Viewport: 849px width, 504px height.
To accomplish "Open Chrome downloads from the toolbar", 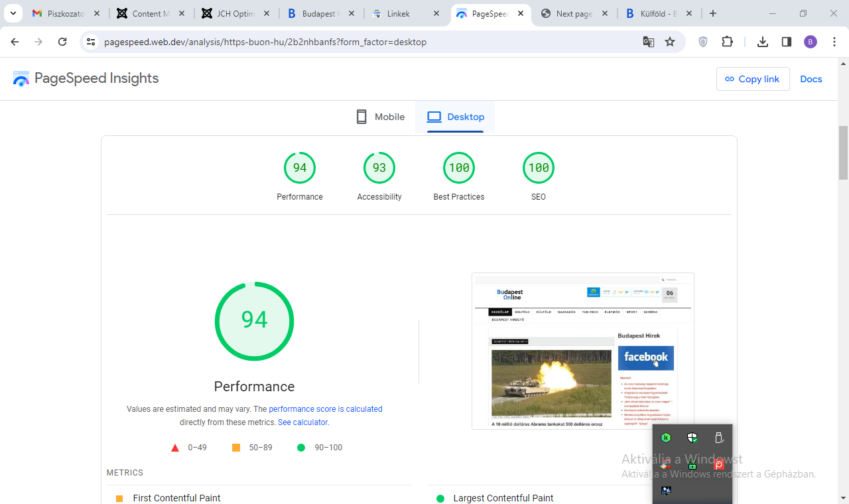I will coord(763,42).
